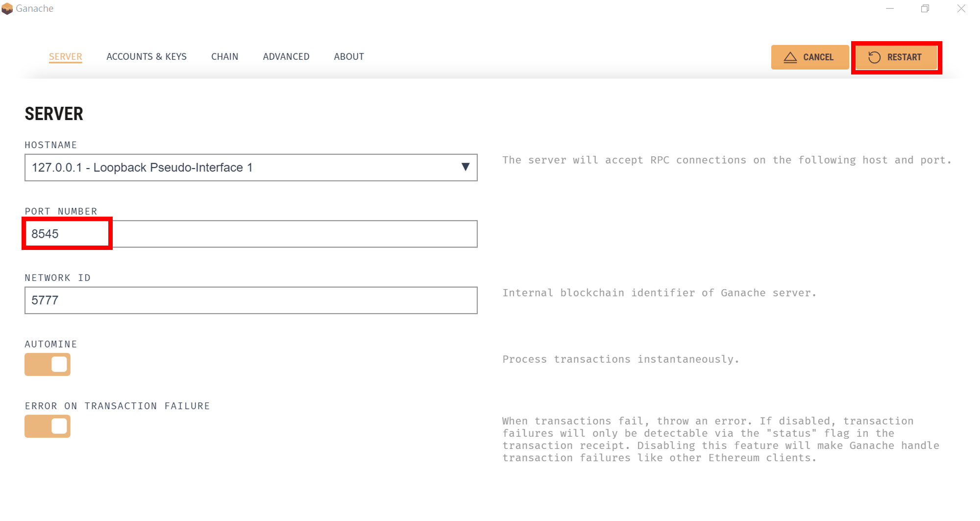Click the circular arrow icon on Restart
The width and height of the screenshot is (980, 521).
[x=874, y=57]
